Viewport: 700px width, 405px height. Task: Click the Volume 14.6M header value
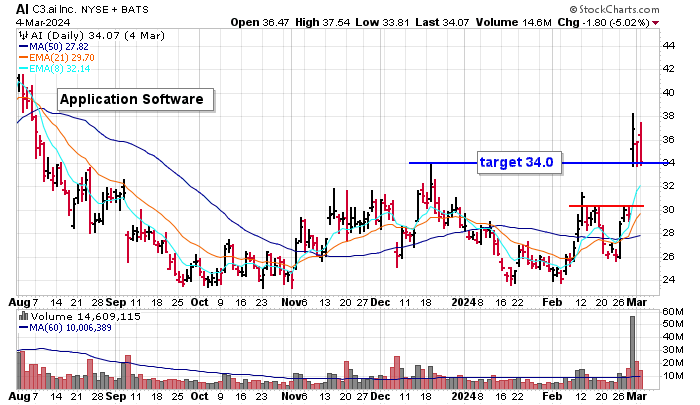point(513,22)
